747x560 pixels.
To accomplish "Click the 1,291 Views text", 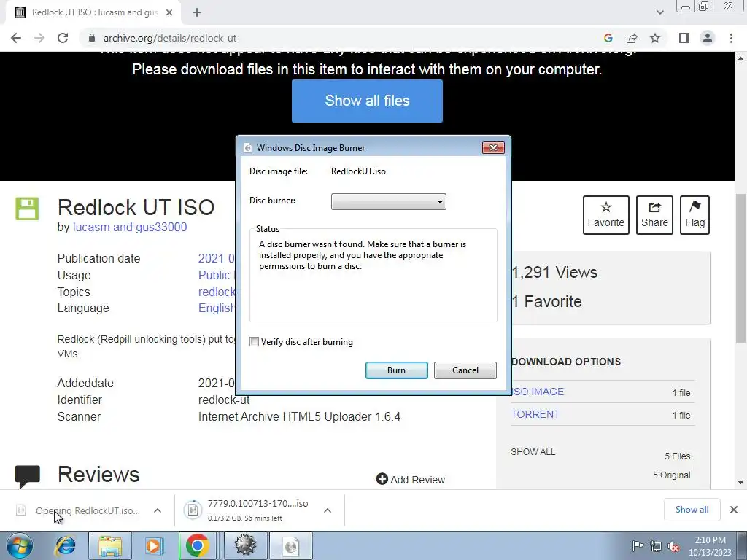I will click(x=554, y=272).
